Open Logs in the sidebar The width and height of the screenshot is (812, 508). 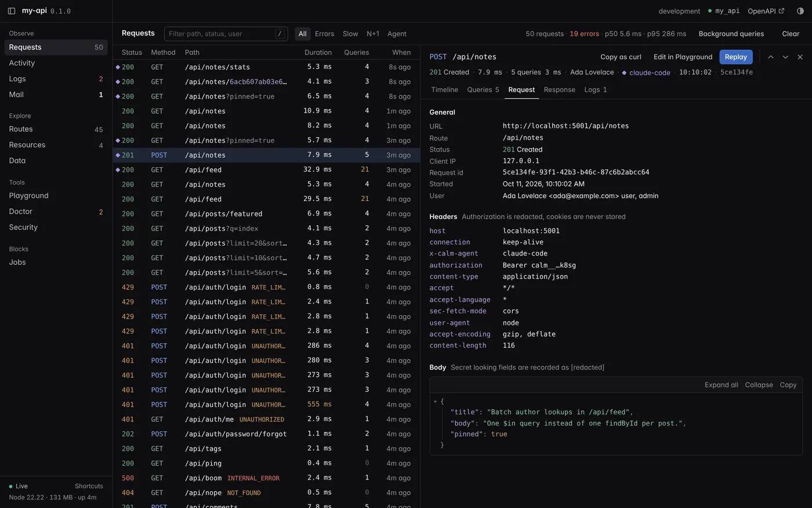(x=56, y=78)
